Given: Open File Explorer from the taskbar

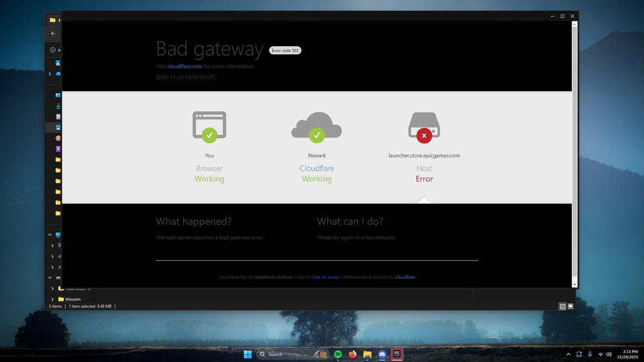Looking at the screenshot, I should click(367, 354).
